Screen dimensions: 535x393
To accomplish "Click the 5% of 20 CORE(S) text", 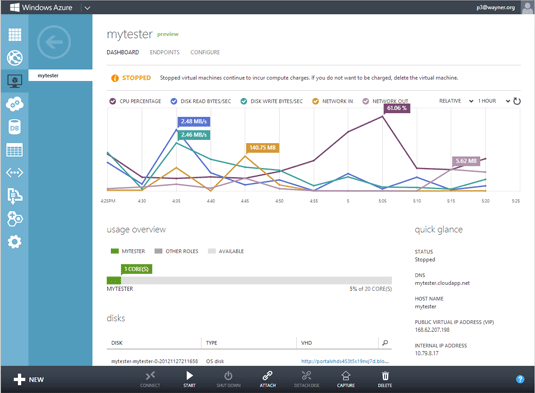I will [371, 289].
